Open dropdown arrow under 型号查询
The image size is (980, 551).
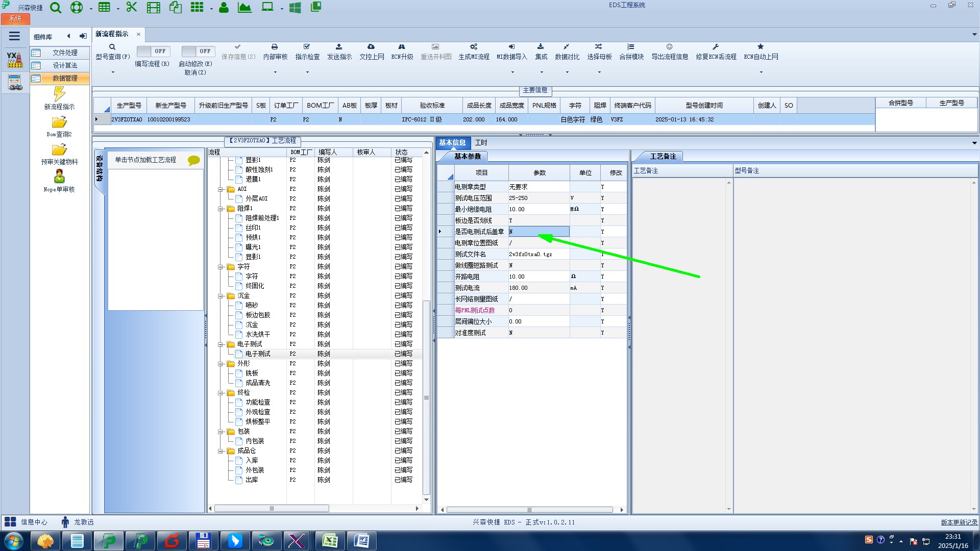click(x=113, y=72)
